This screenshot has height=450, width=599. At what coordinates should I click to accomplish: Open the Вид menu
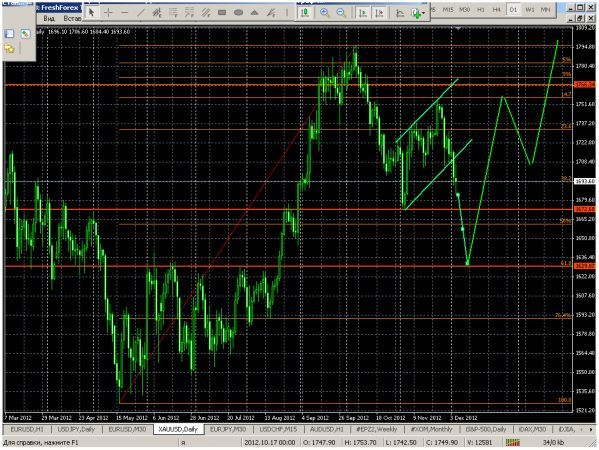coord(49,18)
